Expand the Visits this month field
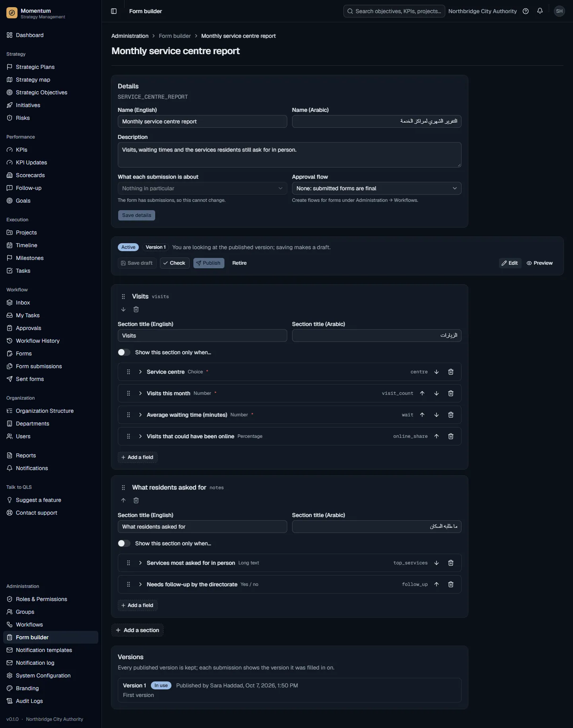Screen dimensions: 573x728 point(140,393)
